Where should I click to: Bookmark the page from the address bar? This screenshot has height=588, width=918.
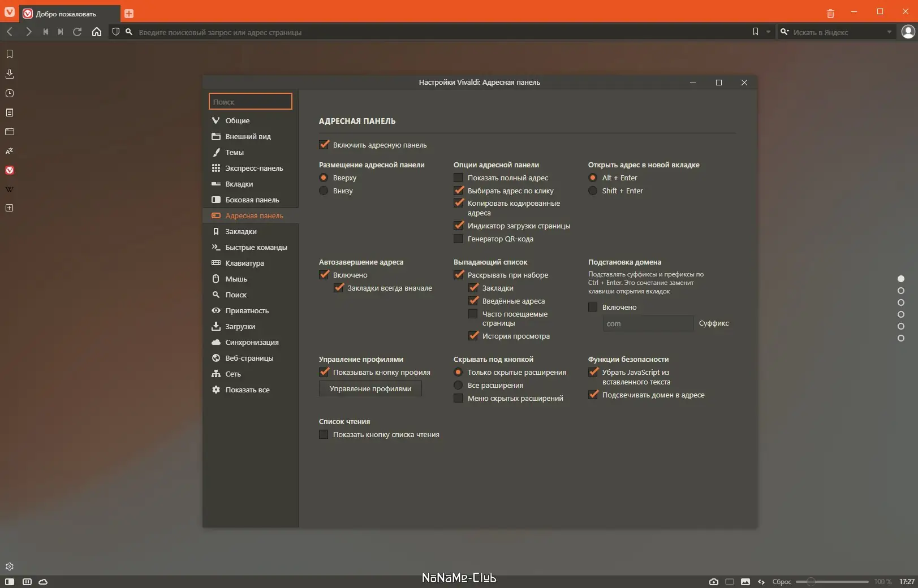756,32
